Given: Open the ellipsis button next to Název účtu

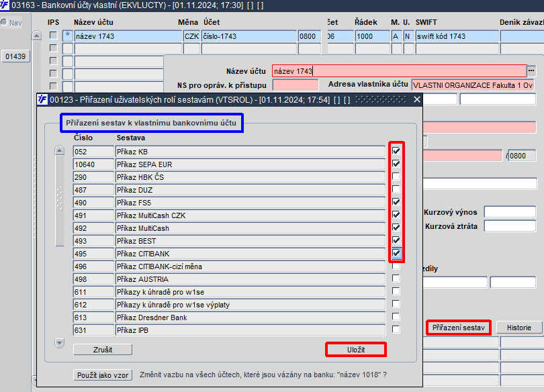Looking at the screenshot, I should click(531, 70).
